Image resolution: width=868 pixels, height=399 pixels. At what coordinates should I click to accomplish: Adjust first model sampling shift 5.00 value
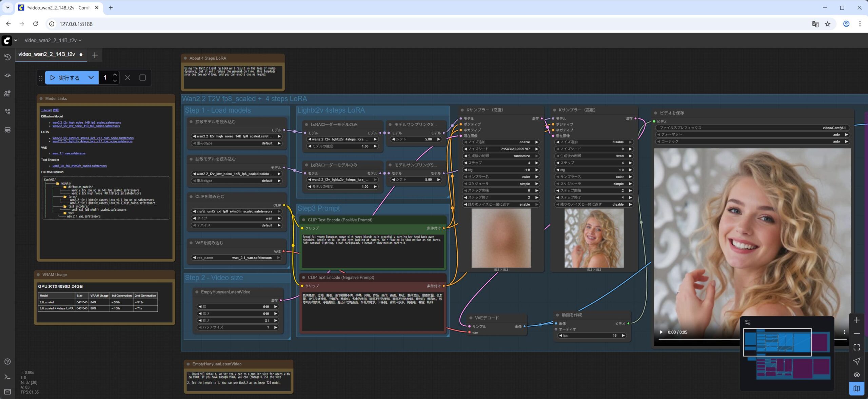tap(416, 139)
